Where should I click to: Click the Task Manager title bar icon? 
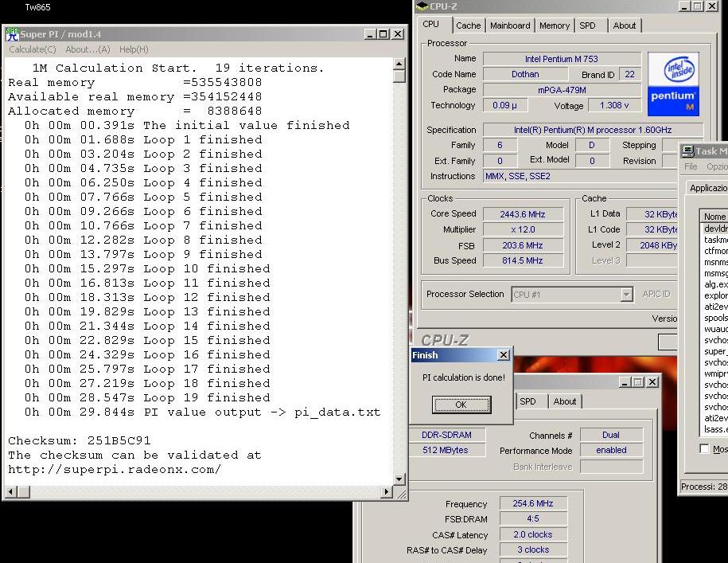(687, 151)
